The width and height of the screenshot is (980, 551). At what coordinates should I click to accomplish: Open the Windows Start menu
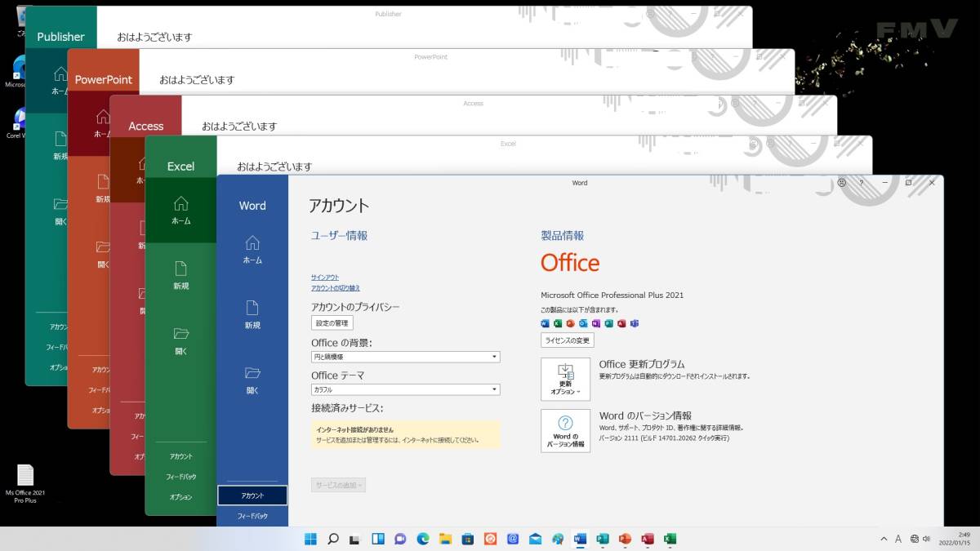pyautogui.click(x=311, y=539)
